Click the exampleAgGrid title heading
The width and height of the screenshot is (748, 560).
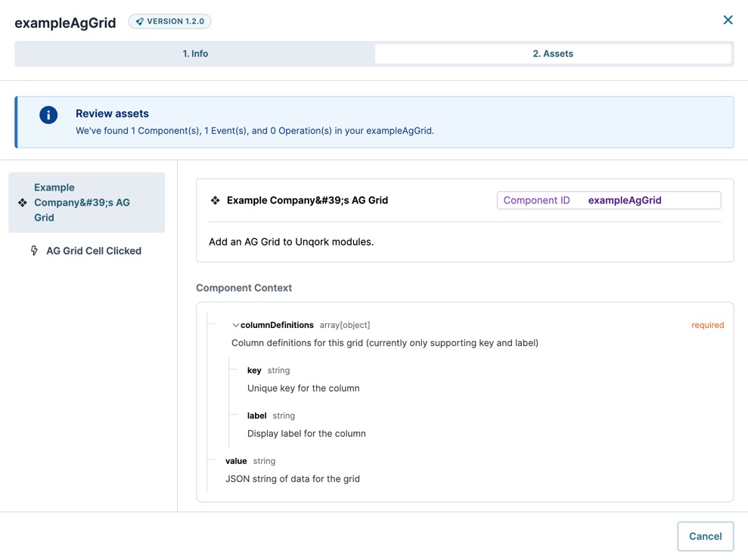tap(65, 23)
